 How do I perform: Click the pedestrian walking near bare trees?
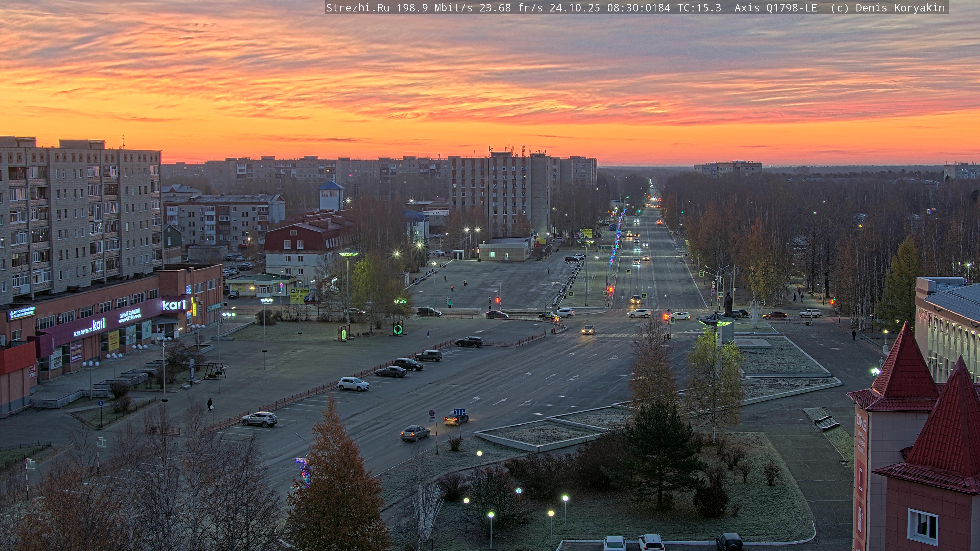click(x=210, y=404)
